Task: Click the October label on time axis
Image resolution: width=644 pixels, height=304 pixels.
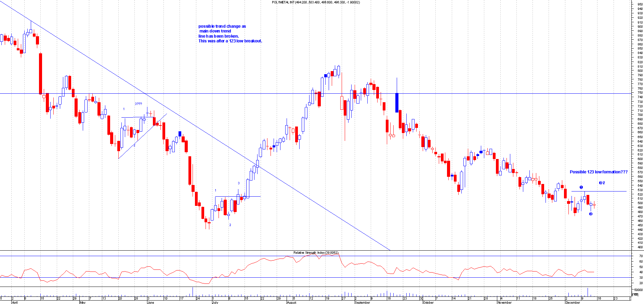Action: pyautogui.click(x=428, y=302)
